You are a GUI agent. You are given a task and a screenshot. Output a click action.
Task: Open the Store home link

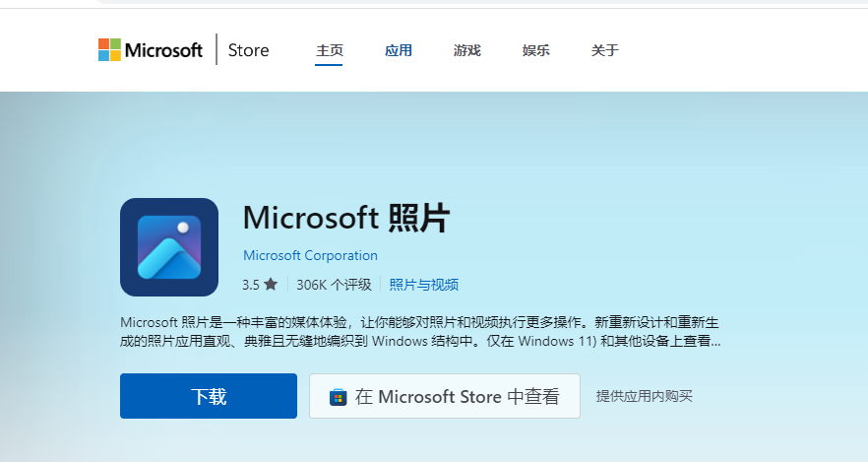click(x=248, y=50)
